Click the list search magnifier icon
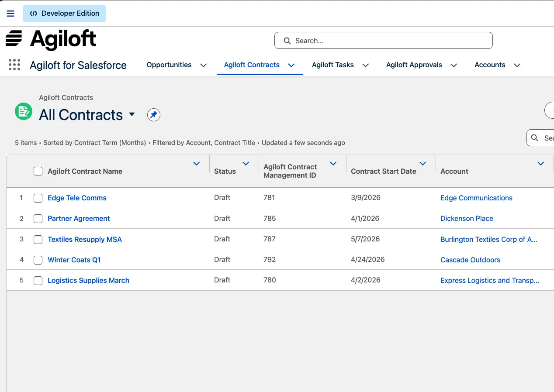The width and height of the screenshot is (554, 392). tap(535, 138)
